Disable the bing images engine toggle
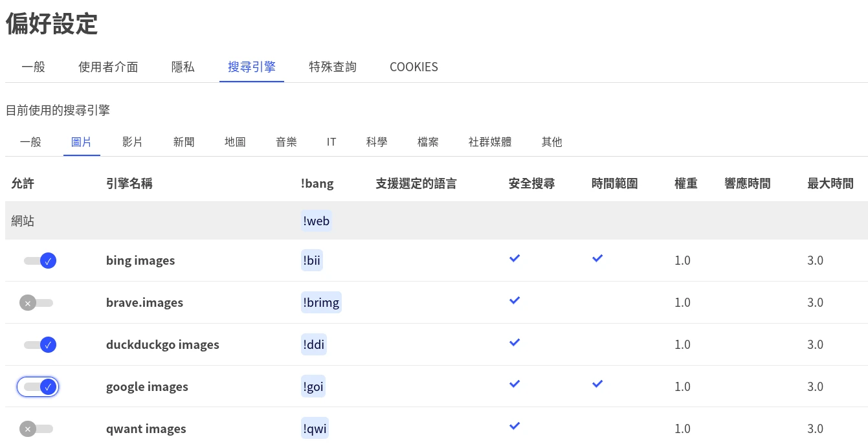Viewport: 868px width, 446px height. click(x=40, y=261)
